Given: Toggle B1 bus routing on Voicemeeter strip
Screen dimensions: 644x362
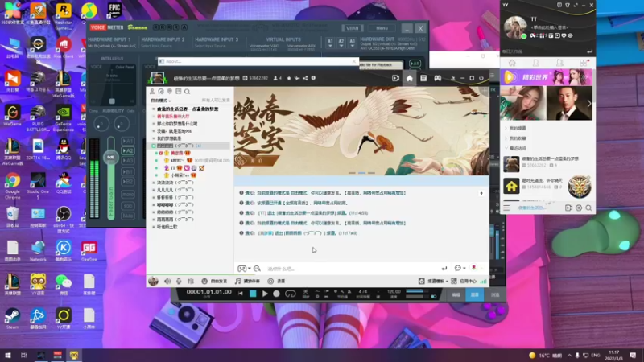Looking at the screenshot, I should 128,171.
